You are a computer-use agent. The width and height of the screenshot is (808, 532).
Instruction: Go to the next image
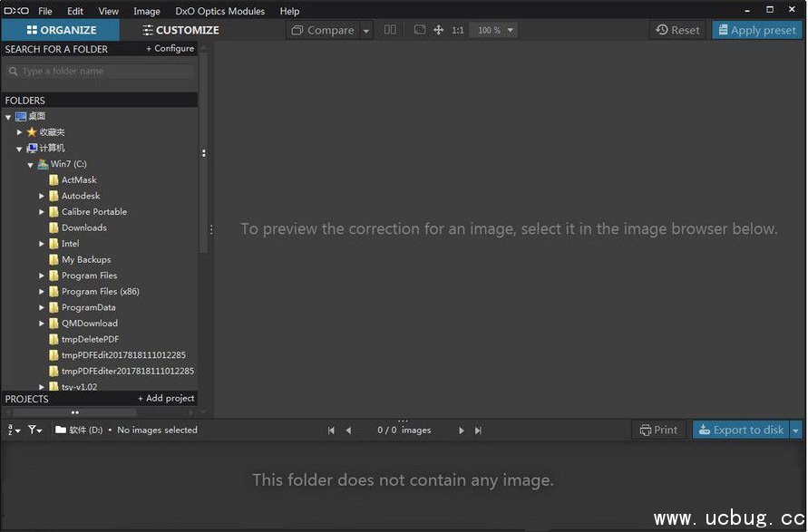click(x=462, y=430)
